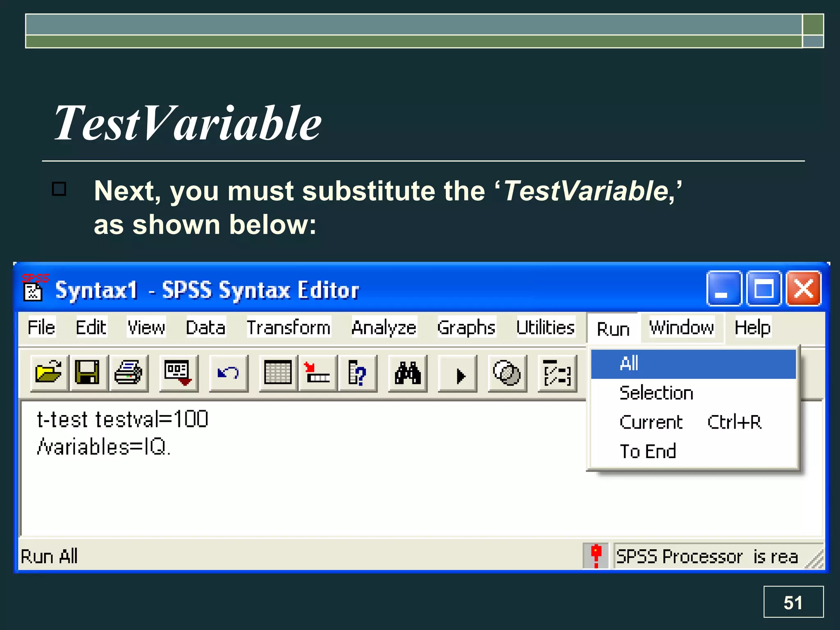Minimize the SPSS Syntax Editor window
Screen dimensions: 840x630
[724, 288]
